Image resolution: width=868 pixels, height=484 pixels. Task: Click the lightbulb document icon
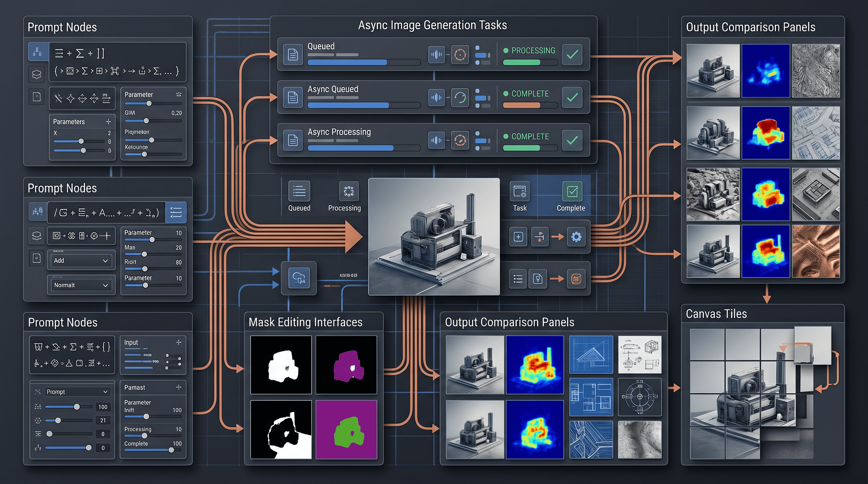click(x=538, y=279)
